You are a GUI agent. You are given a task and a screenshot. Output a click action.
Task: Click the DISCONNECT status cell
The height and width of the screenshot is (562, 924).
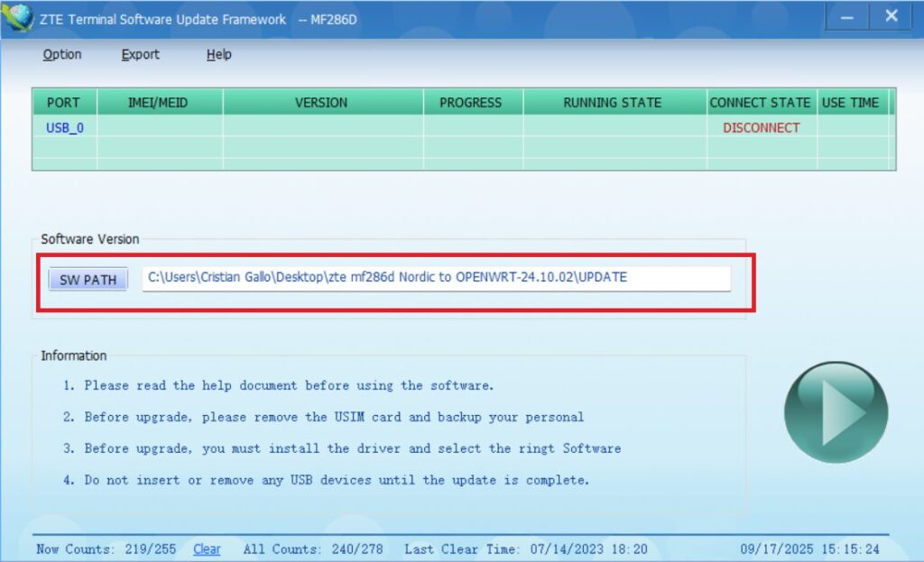(x=761, y=128)
